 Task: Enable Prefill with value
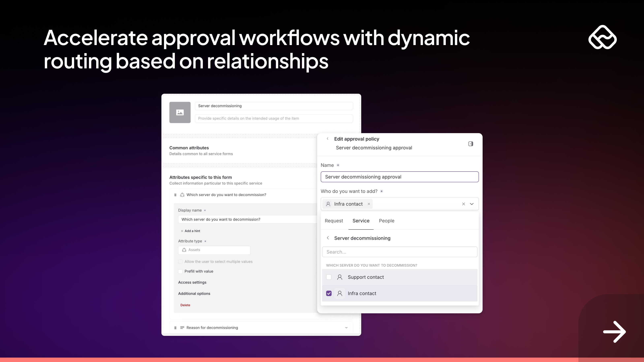pos(180,271)
